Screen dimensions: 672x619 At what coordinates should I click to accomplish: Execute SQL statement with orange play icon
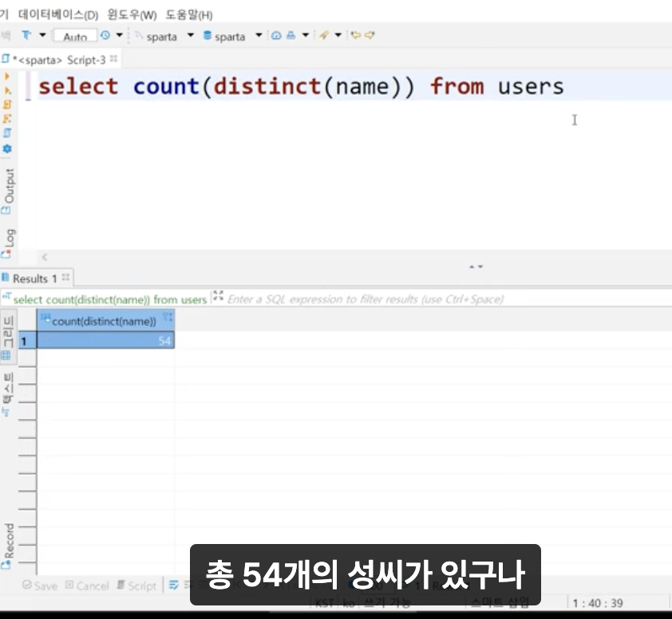point(7,77)
